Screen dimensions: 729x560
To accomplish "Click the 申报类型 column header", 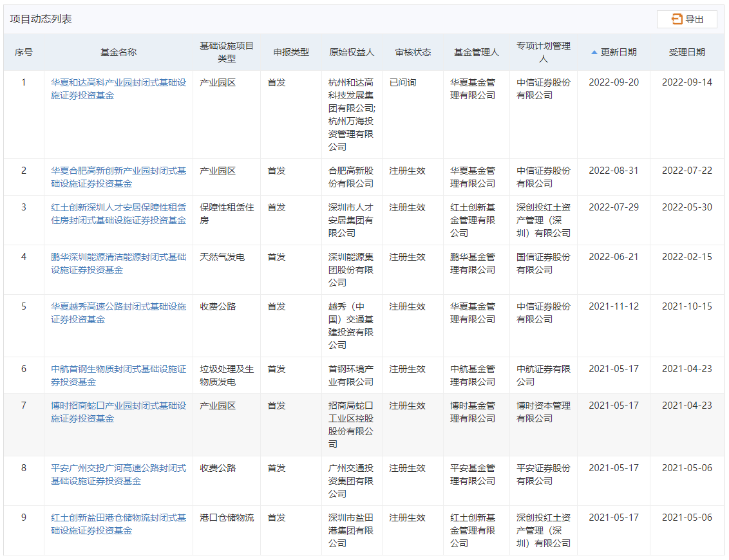I will [x=291, y=52].
